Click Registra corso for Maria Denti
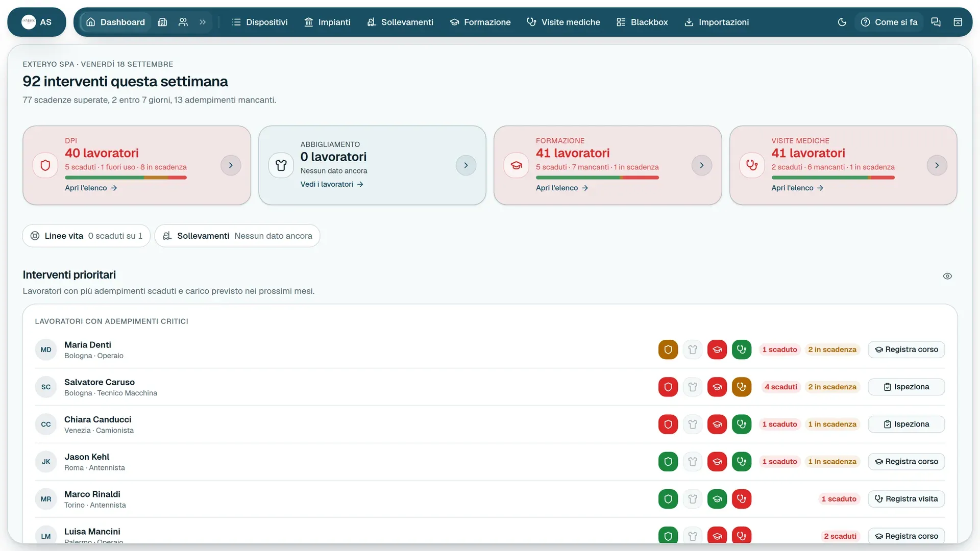 point(906,349)
